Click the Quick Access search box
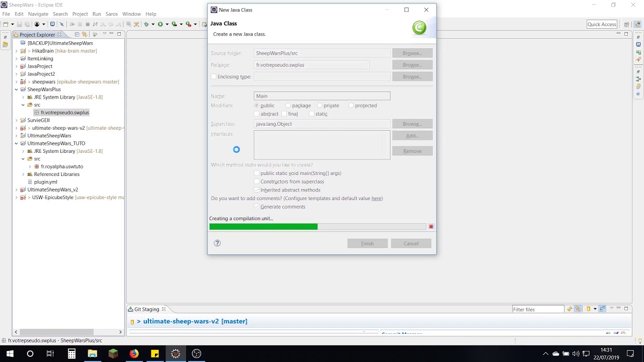Screen dimensions: 644x362 coord(602,24)
